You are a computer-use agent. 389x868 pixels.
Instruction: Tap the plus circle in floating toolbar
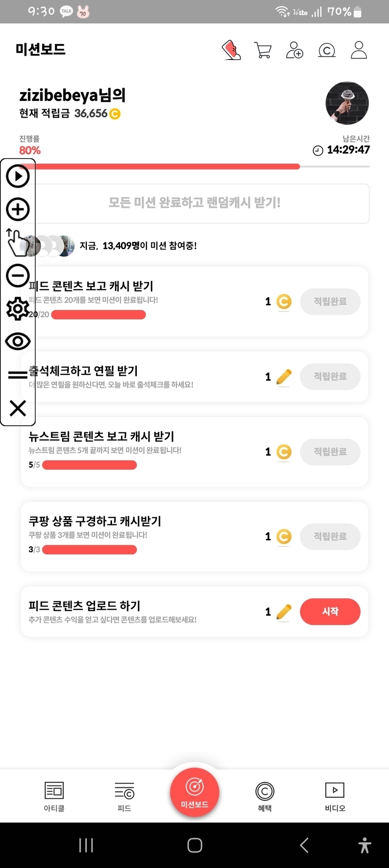coord(18,209)
